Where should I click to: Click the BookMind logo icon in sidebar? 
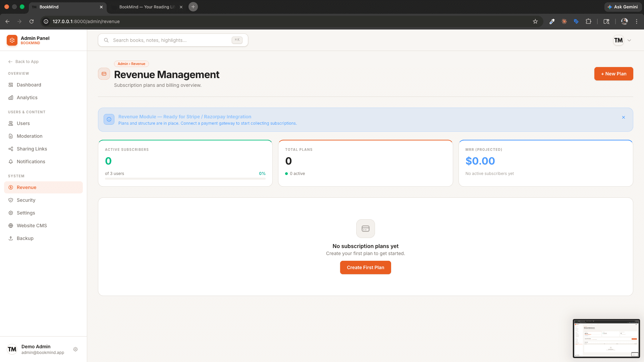tap(12, 40)
